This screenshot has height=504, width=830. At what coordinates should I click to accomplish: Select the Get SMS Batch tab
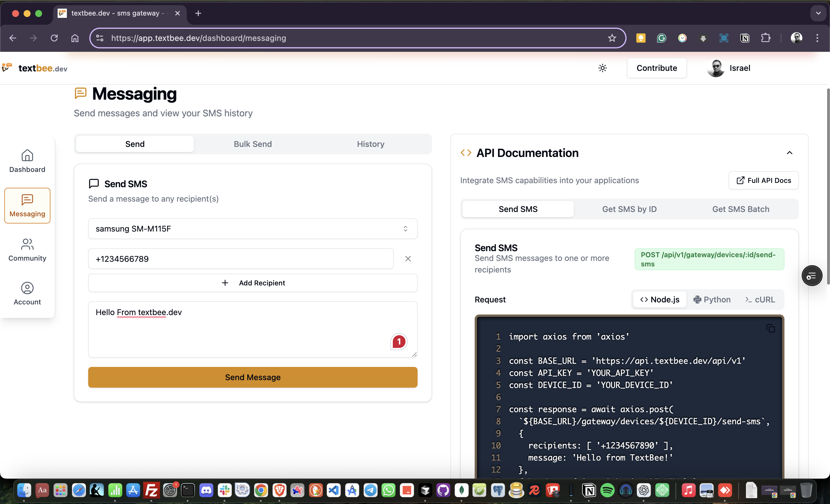coord(741,209)
